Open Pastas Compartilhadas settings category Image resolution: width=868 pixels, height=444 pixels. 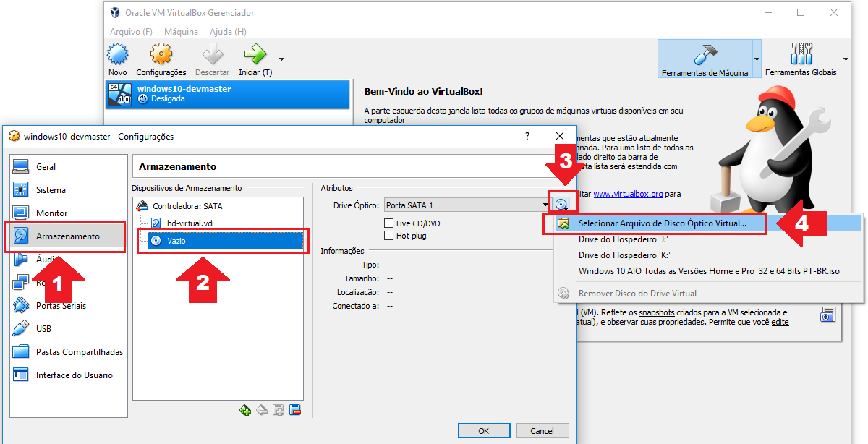[x=69, y=352]
